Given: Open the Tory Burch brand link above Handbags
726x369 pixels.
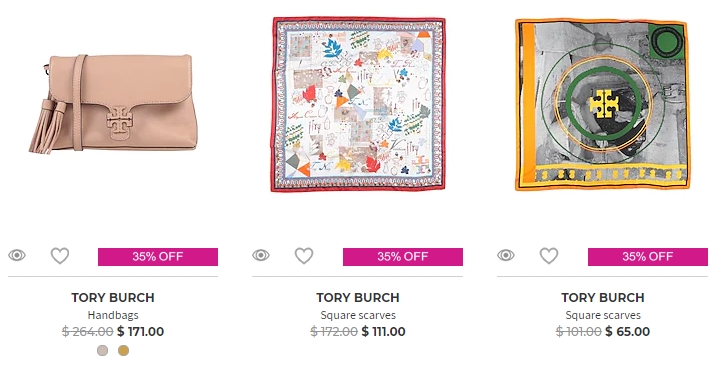Looking at the screenshot, I should click(x=113, y=297).
